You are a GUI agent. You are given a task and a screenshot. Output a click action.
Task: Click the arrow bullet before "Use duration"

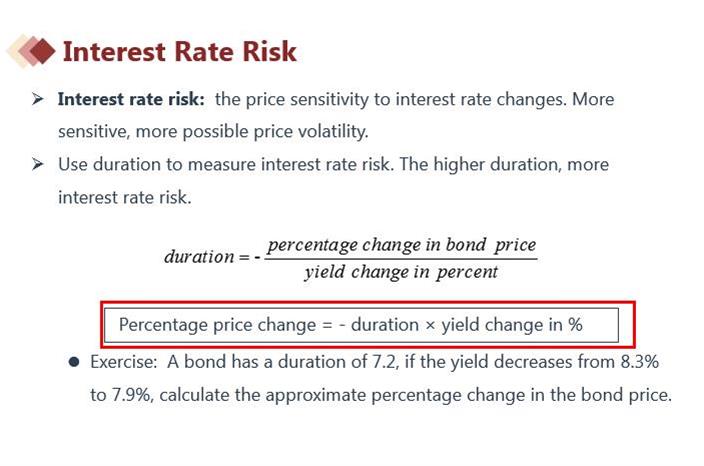pyautogui.click(x=37, y=164)
